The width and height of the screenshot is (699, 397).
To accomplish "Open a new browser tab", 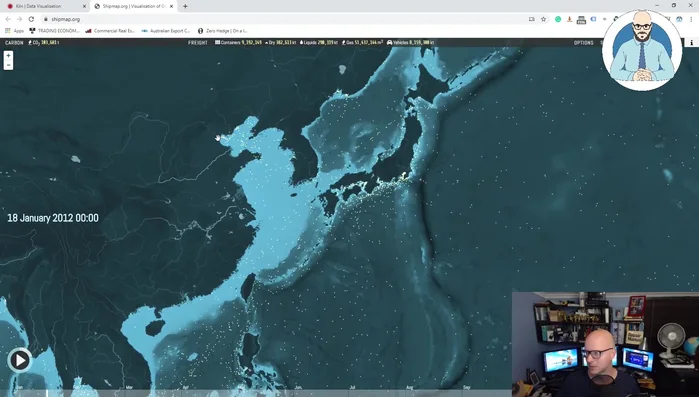I will [185, 6].
